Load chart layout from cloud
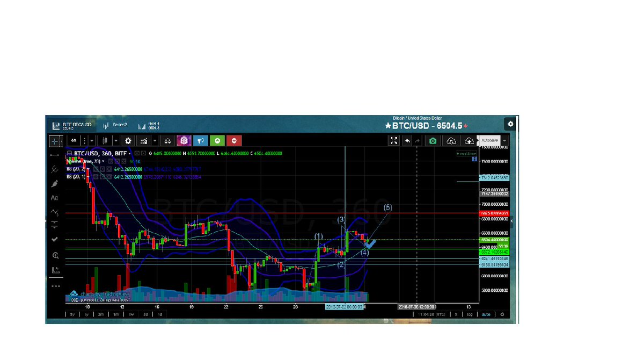Screen dimensions: 644x352 point(451,141)
